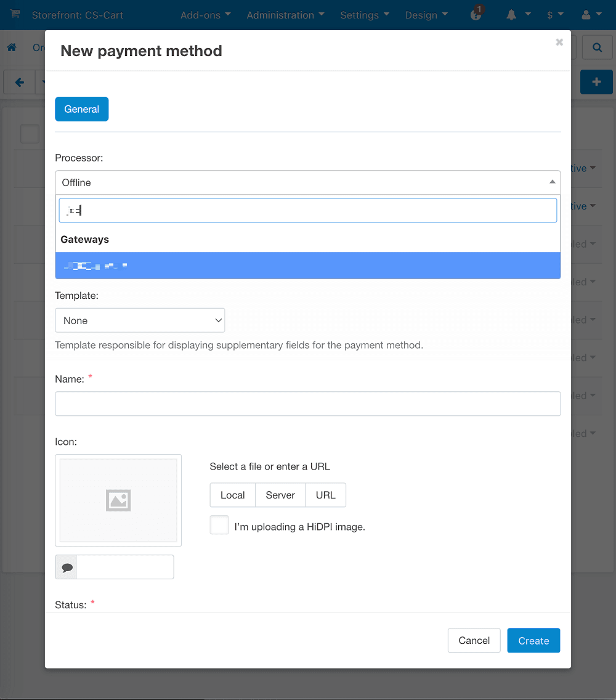Click the home icon in the breadcrumb
Viewport: 616px width, 700px height.
pos(11,47)
